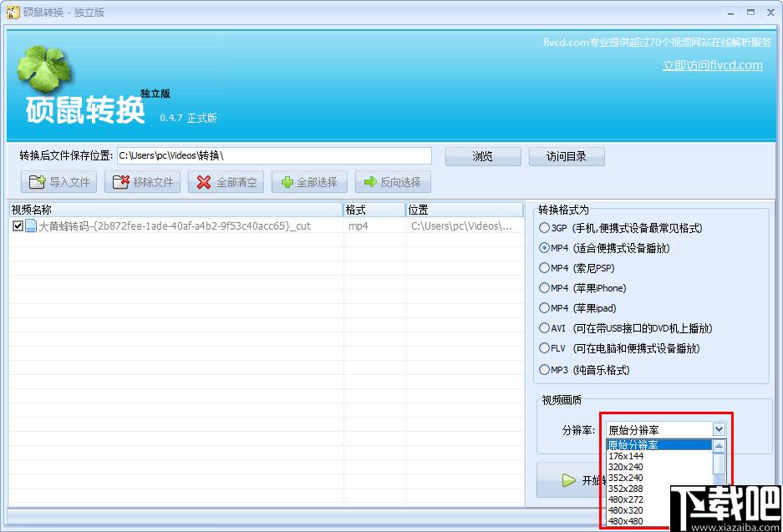Click the Import File (导入文件) button
The image size is (783, 532).
pos(59,182)
